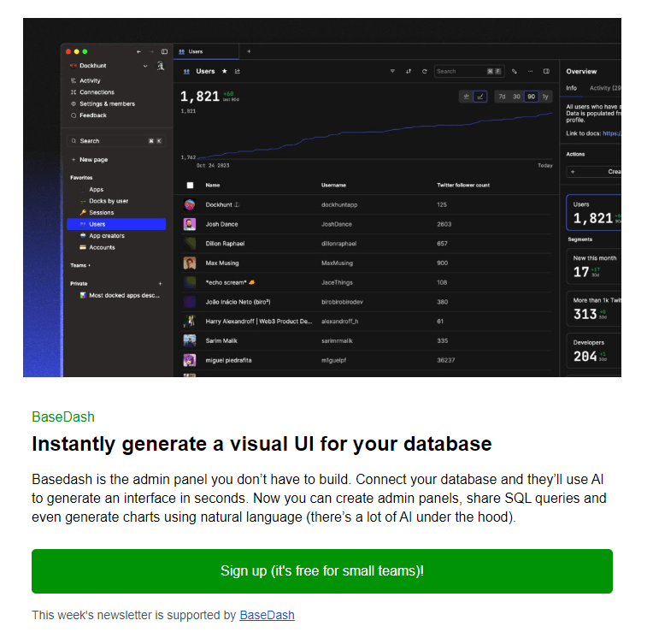Screen dimensions: 653x644
Task: Select Accounts in Favorites
Action: click(102, 248)
